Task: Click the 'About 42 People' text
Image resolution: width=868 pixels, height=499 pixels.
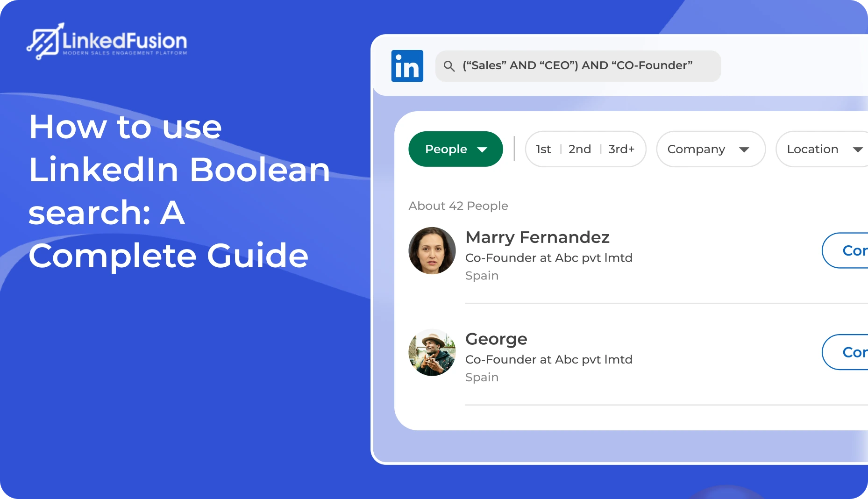Action: point(458,206)
